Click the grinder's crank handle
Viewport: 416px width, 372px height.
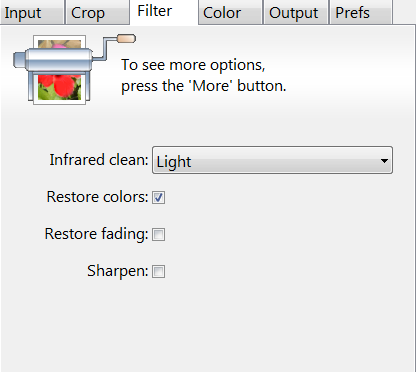pyautogui.click(x=126, y=39)
